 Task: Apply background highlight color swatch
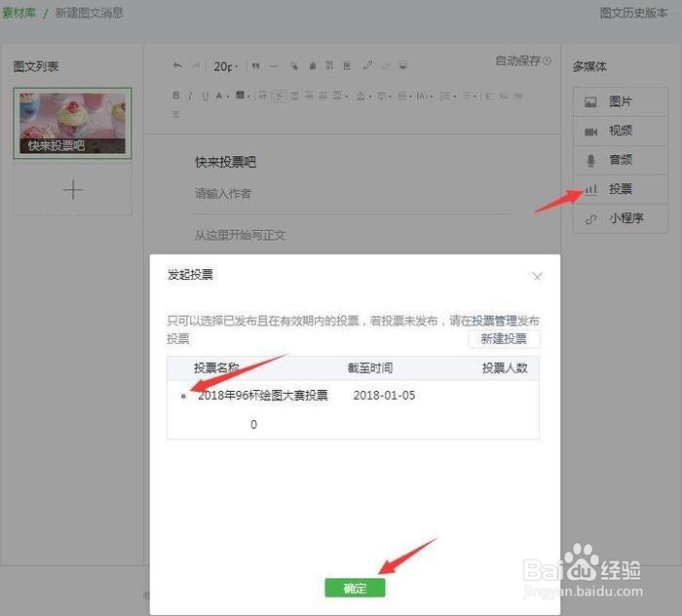240,95
